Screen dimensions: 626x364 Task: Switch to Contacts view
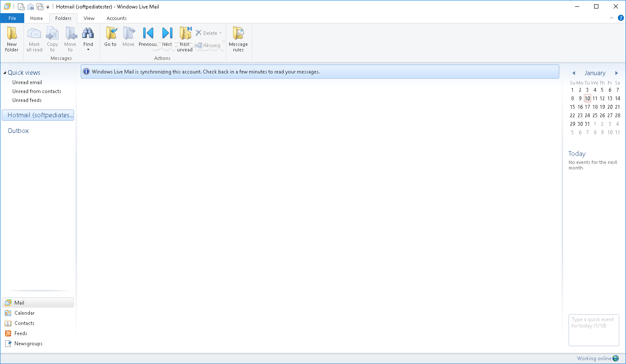point(38,323)
